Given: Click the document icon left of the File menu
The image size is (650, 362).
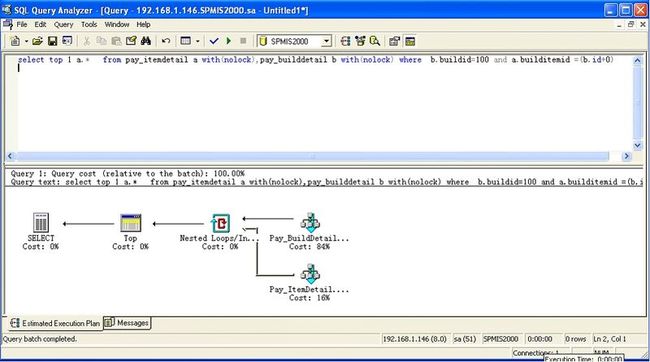Looking at the screenshot, I should coord(7,24).
